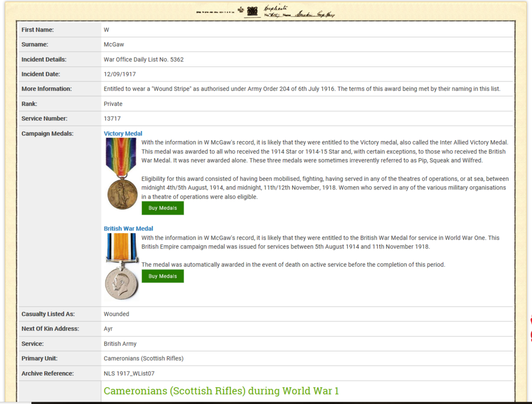Click the eligibility paragraph about '4th/5th August, 1914'
The image size is (532, 404).
pos(325,188)
